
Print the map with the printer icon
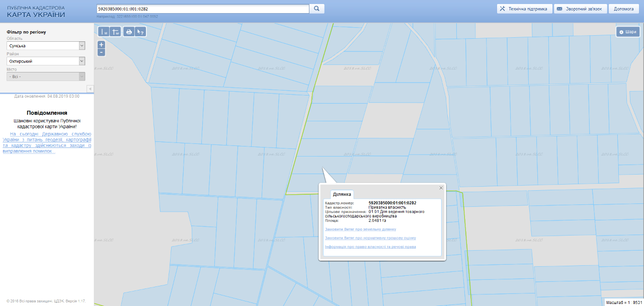[129, 32]
